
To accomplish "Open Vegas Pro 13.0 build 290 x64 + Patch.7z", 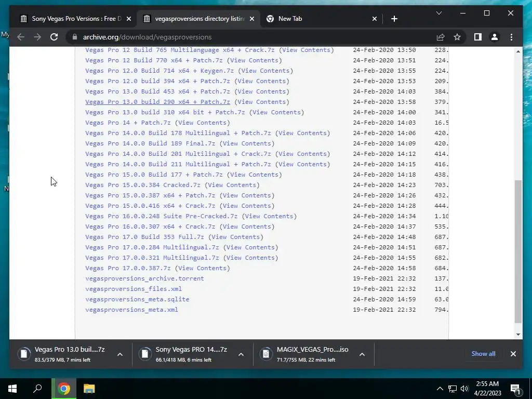I will pyautogui.click(x=157, y=102).
